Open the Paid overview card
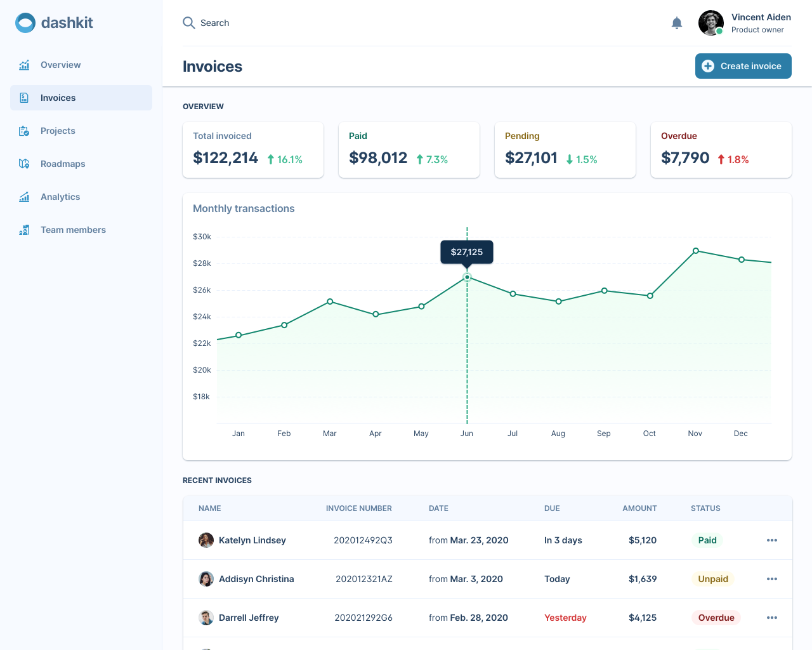This screenshot has height=650, width=812. tap(409, 150)
